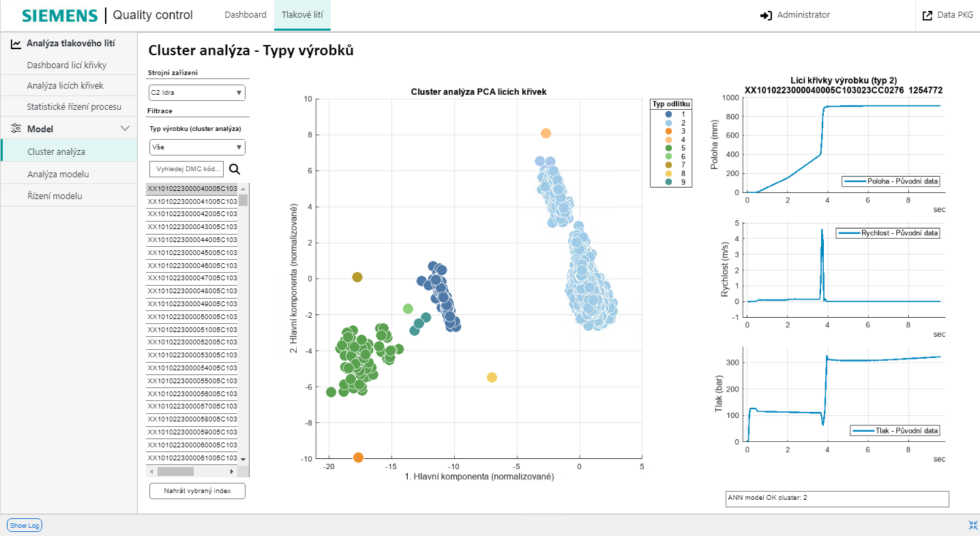Screen dimensions: 980x536
Task: Switch to the Dashboard tab
Action: pos(245,14)
